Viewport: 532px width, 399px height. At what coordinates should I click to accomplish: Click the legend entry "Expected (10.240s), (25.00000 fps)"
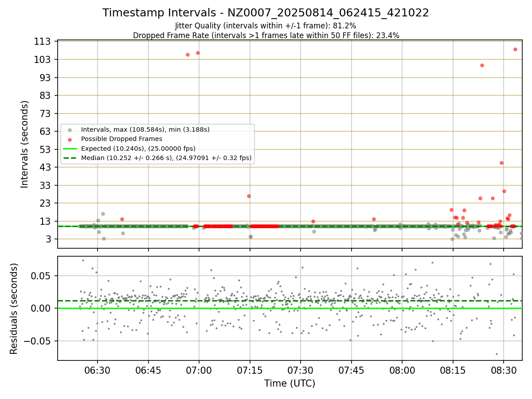(x=138, y=148)
